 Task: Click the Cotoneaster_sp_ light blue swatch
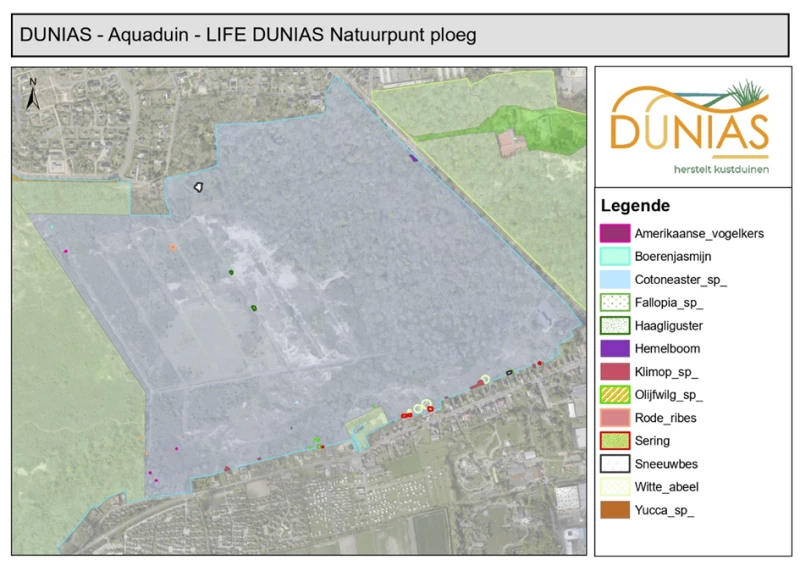[x=615, y=279]
